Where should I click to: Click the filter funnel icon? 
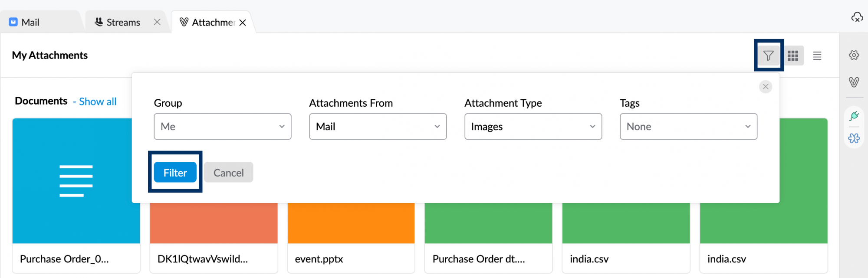tap(768, 56)
